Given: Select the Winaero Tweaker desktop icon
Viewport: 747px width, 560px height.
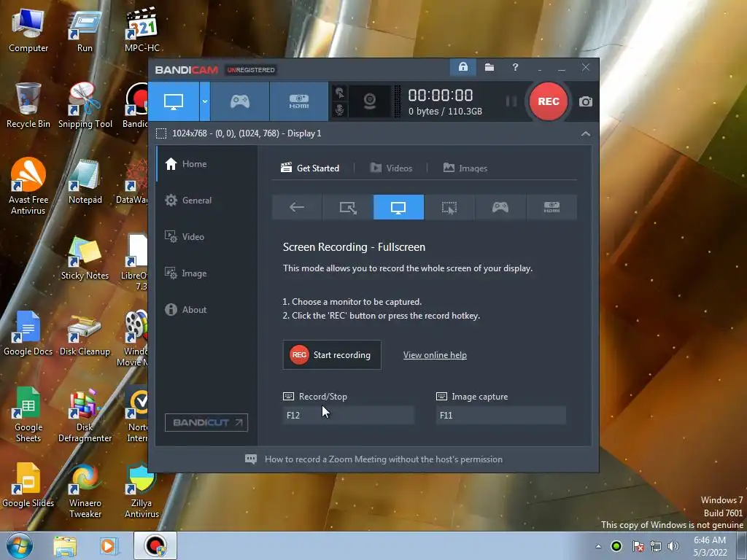Looking at the screenshot, I should click(x=85, y=490).
